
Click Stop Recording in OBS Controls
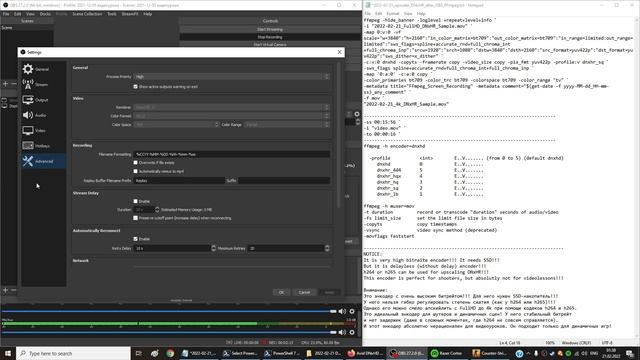[x=270, y=37]
